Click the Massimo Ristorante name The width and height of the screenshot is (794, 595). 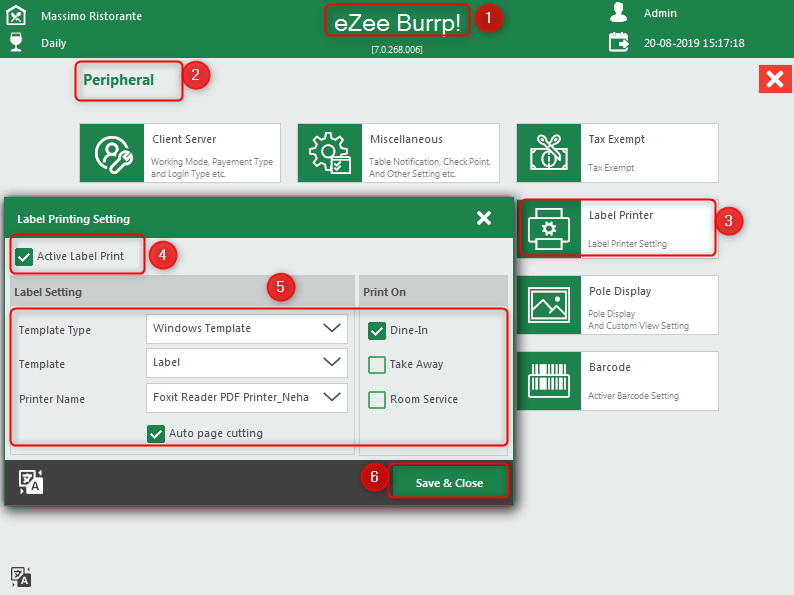91,16
